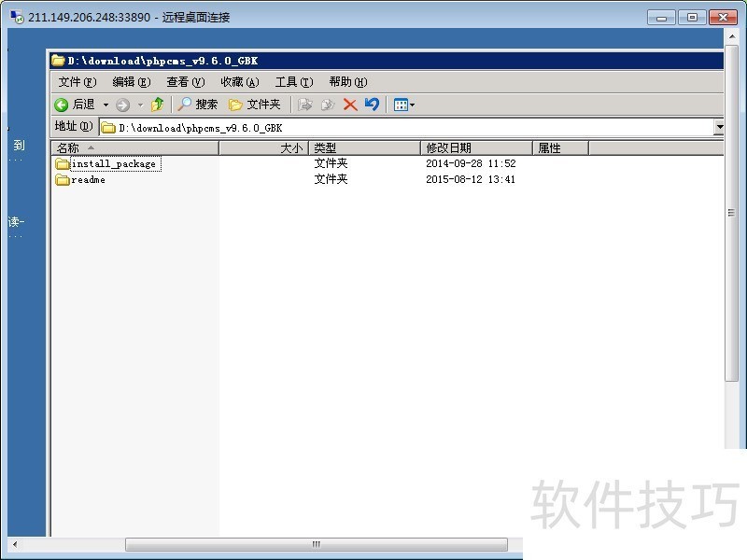Click the red Delete X icon
This screenshot has width=747, height=560.
pyautogui.click(x=350, y=105)
